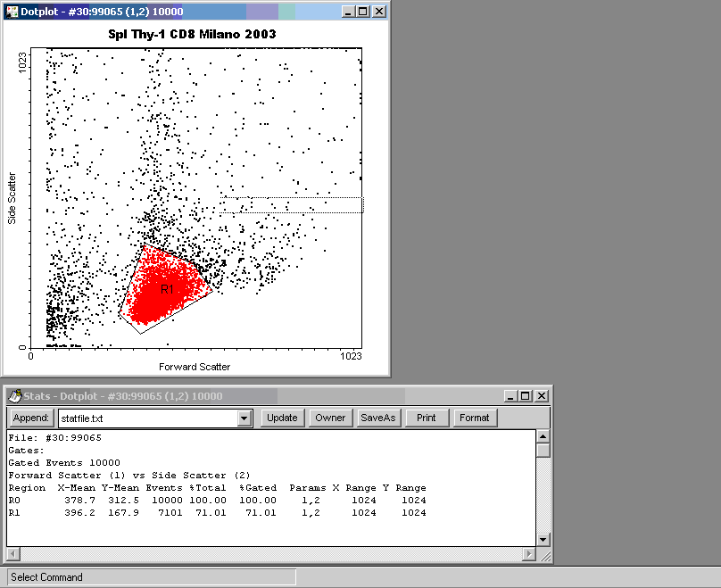
Task: Click the Owner button
Action: click(x=330, y=418)
